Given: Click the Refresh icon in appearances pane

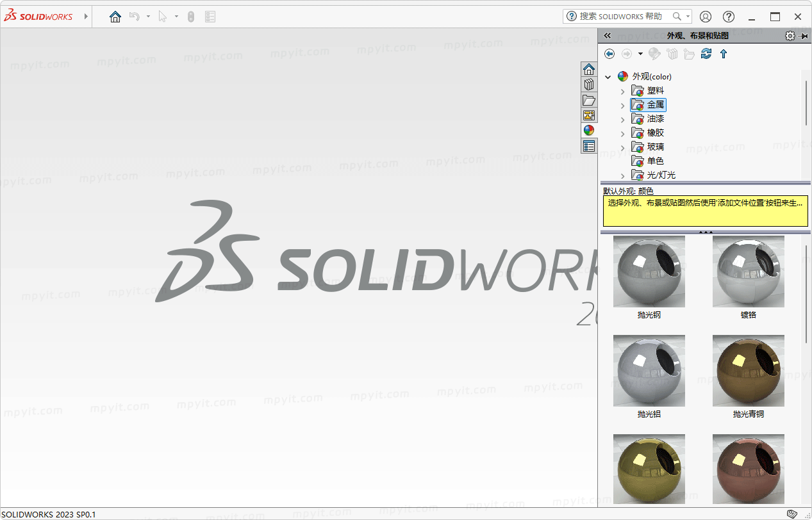Looking at the screenshot, I should (x=706, y=54).
